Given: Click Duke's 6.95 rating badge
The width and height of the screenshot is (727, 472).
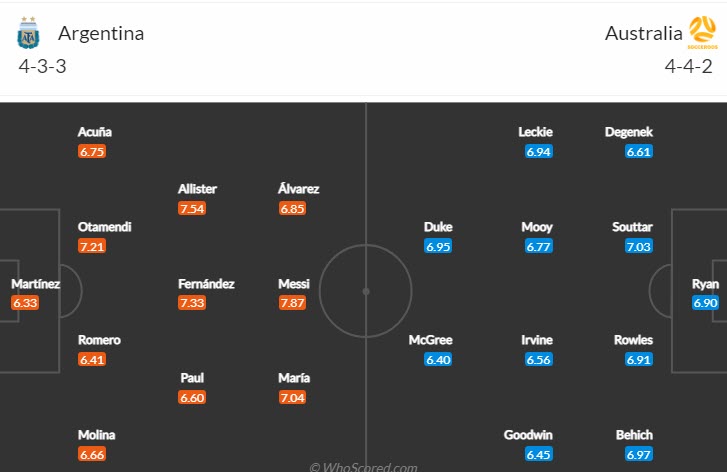Looking at the screenshot, I should 438,246.
